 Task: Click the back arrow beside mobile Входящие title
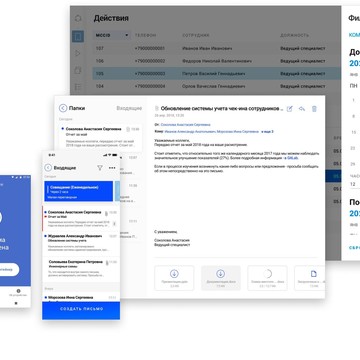[48, 168]
